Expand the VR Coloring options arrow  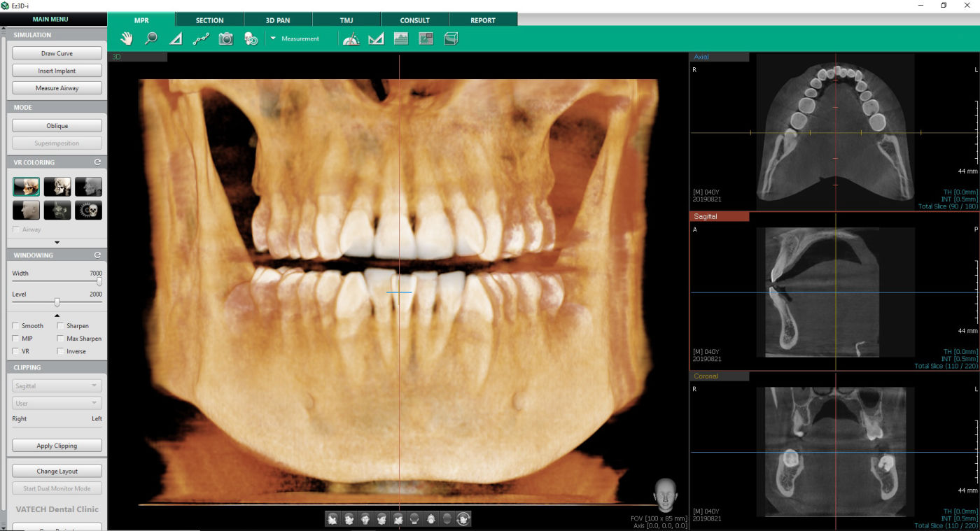coord(56,242)
